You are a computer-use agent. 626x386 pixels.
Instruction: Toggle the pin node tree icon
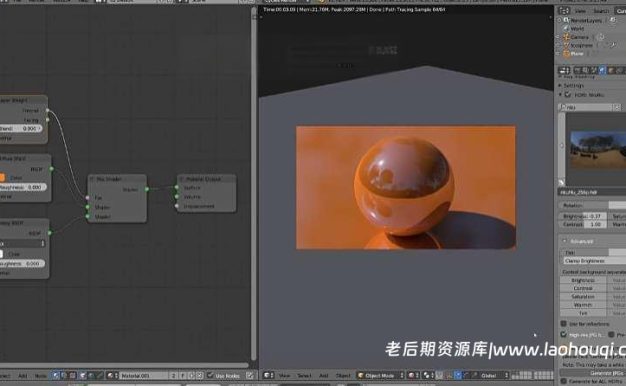[250, 375]
